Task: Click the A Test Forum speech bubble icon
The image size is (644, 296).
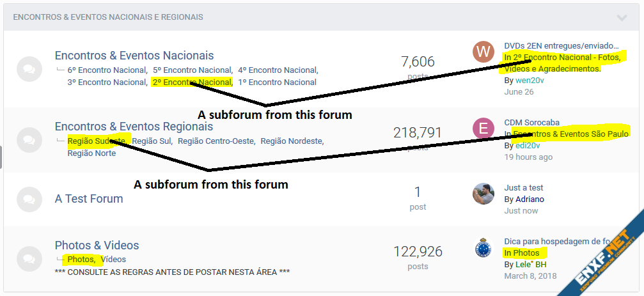Action: coord(29,199)
